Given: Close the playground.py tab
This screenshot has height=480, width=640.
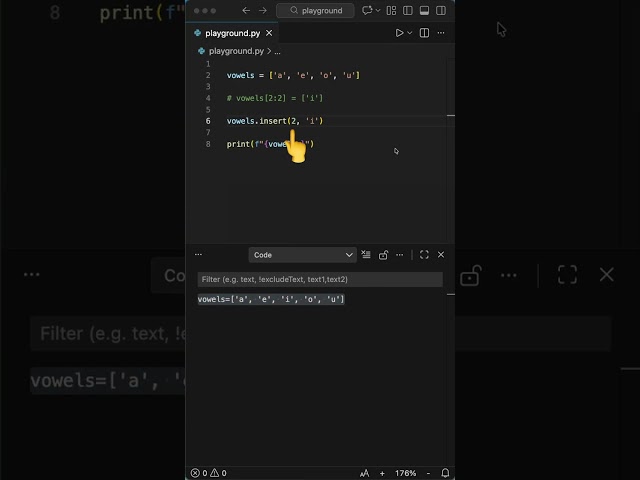Looking at the screenshot, I should pos(269,33).
